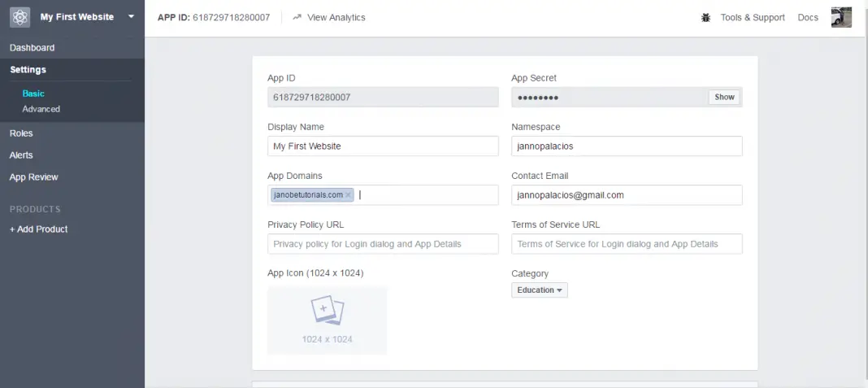Upload an app icon via image placeholder
The image size is (868, 388).
click(x=327, y=320)
